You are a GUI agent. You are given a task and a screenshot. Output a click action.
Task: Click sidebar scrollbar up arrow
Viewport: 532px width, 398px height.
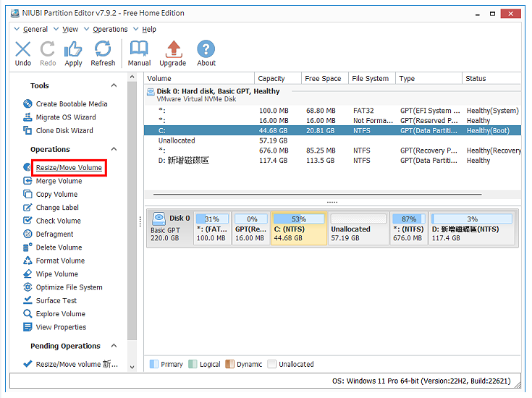[132, 77]
